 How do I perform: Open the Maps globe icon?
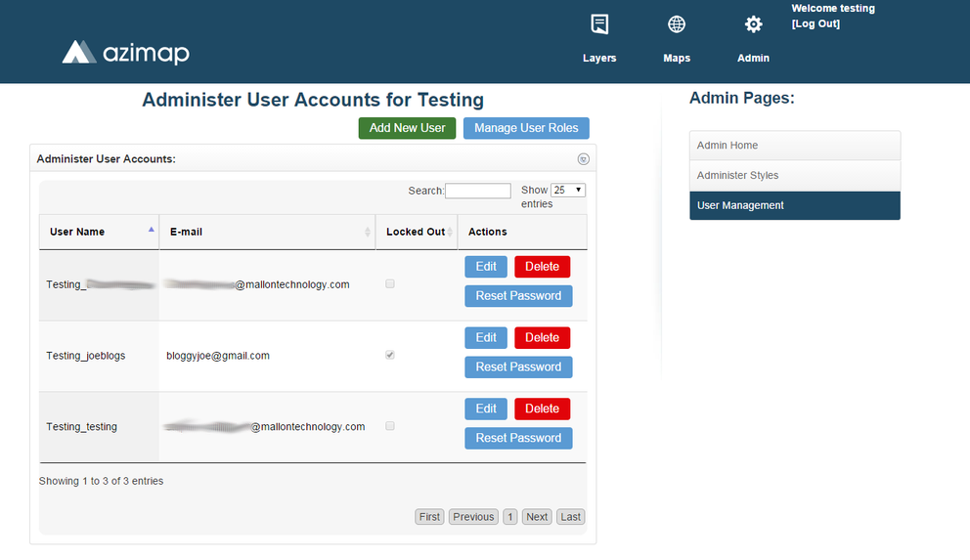(676, 25)
